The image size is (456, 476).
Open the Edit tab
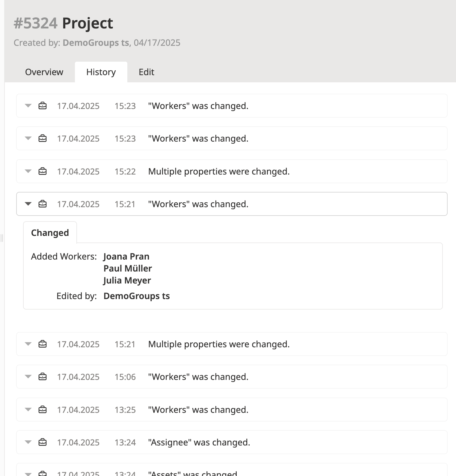(x=146, y=72)
